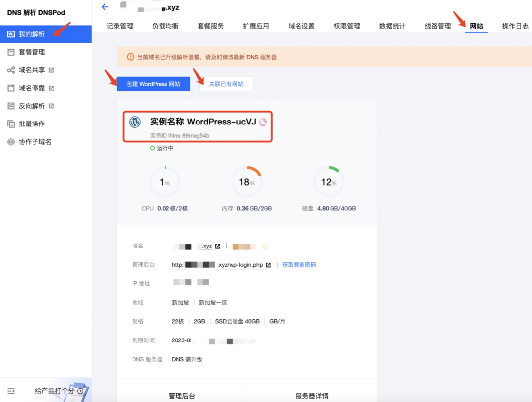Click the 反向解析 sidebar icon

(x=11, y=106)
